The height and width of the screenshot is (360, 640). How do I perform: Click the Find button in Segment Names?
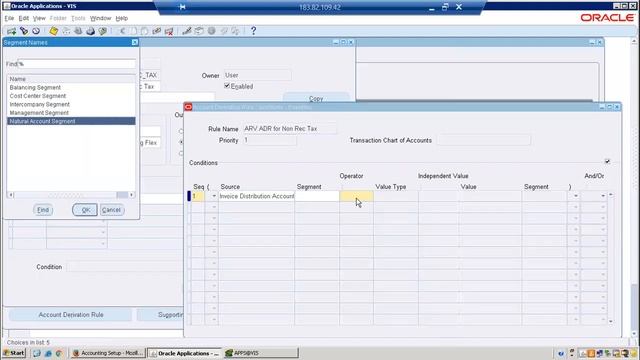pos(43,210)
